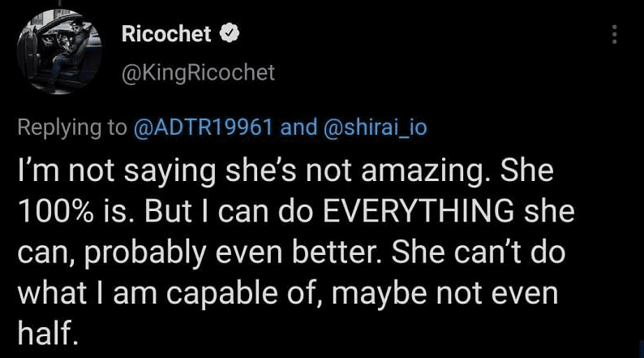This screenshot has width=644, height=358.
Task: Open the @ADTR19961 mentioned profile
Action: point(203,127)
